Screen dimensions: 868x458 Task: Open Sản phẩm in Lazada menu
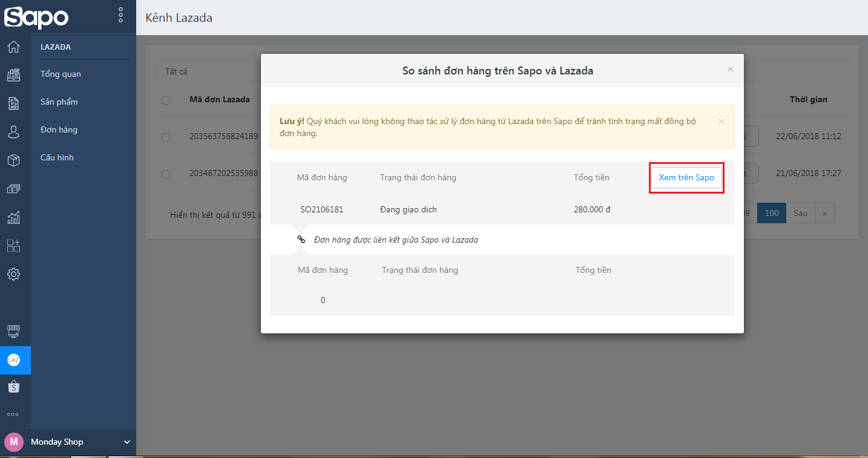click(59, 102)
